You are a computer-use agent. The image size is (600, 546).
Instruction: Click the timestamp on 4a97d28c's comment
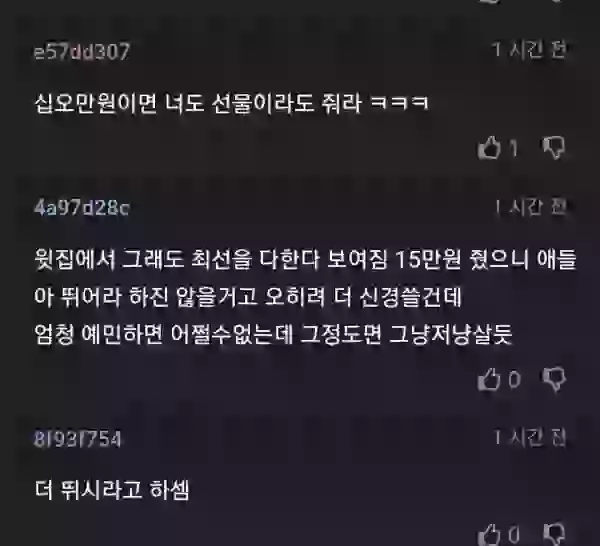[x=530, y=207]
